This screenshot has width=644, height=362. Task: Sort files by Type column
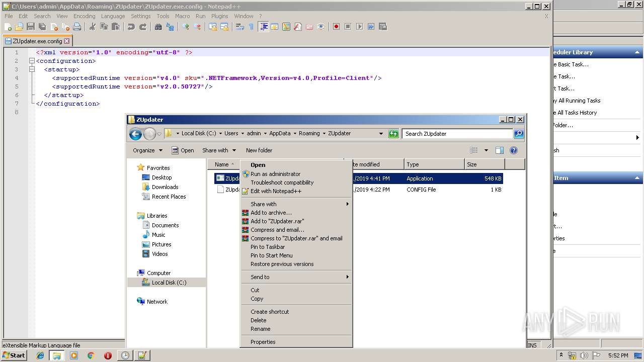[434, 164]
